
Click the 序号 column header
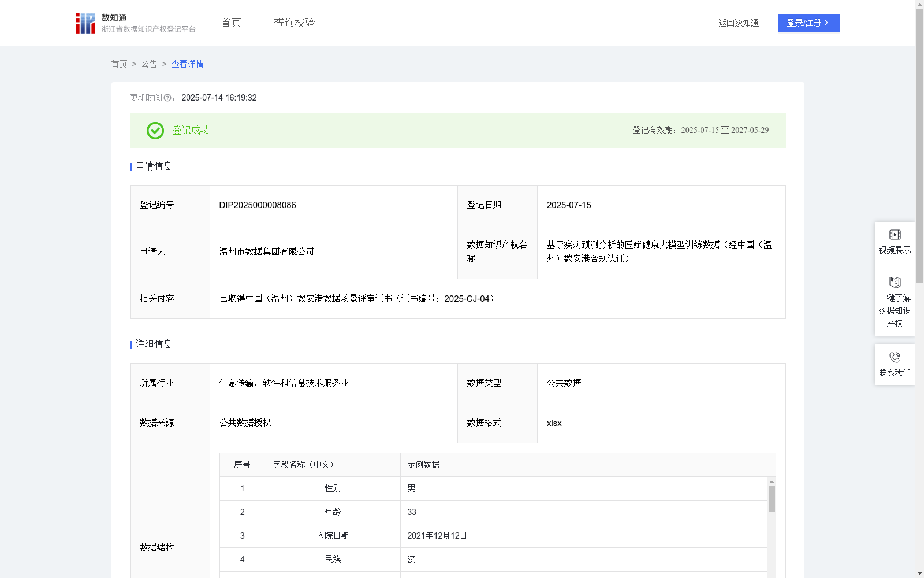(243, 465)
